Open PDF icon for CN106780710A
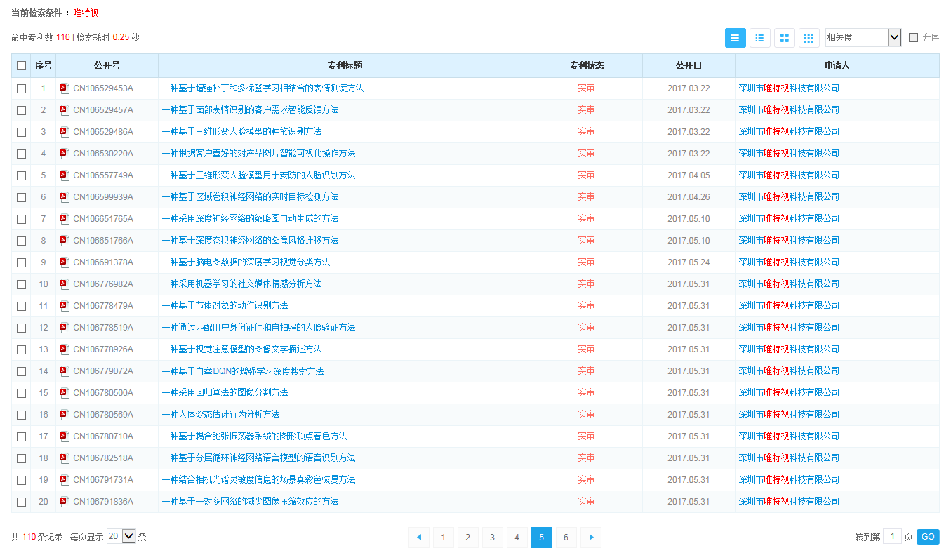 [x=65, y=436]
